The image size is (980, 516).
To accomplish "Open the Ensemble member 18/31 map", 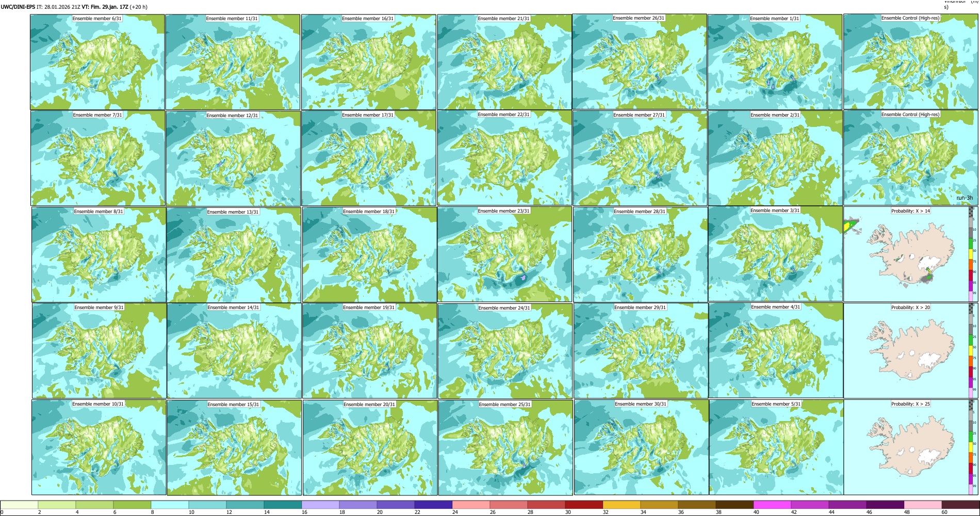I will 369,255.
